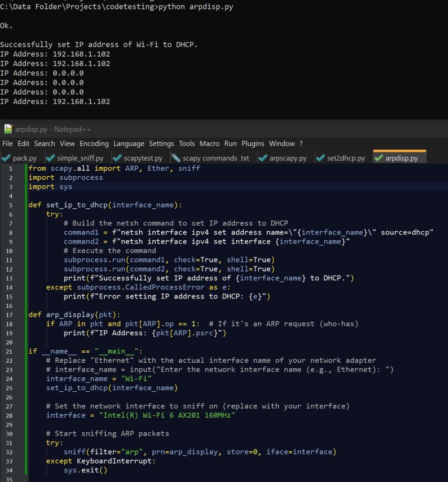The width and height of the screenshot is (448, 482).
Task: Click saved-state icon on arpscapy.py tab
Action: tap(263, 158)
